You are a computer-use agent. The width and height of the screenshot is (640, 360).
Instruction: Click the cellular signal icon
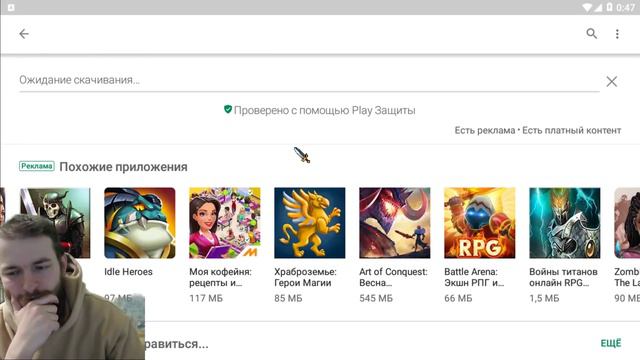(x=598, y=7)
